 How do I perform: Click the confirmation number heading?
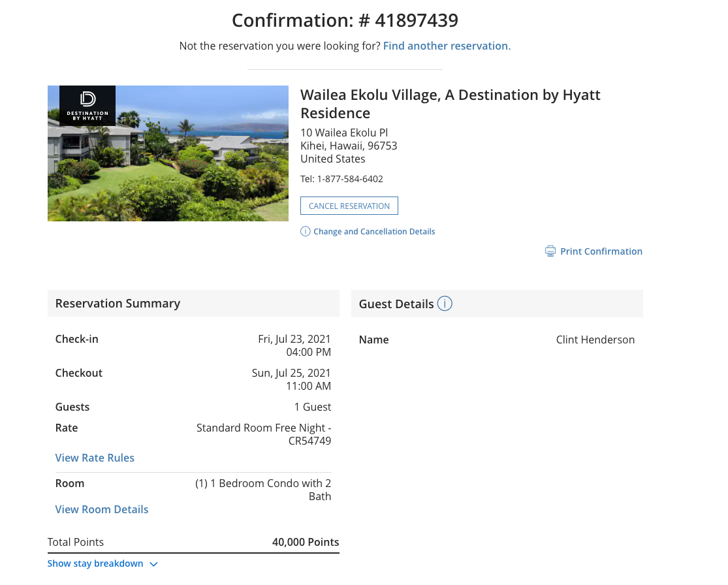pos(345,20)
